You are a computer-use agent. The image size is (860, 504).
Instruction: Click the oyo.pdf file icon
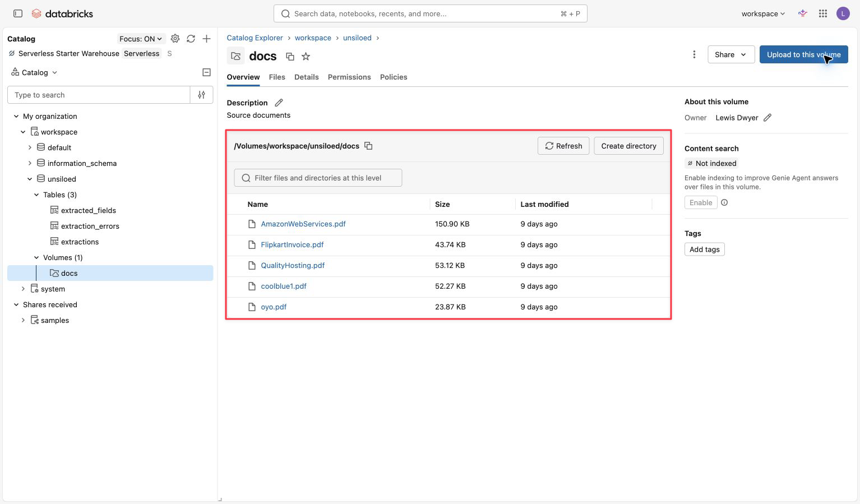[252, 307]
